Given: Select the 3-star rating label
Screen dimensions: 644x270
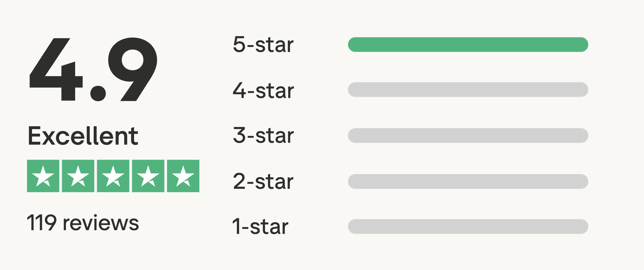Looking at the screenshot, I should [263, 135].
